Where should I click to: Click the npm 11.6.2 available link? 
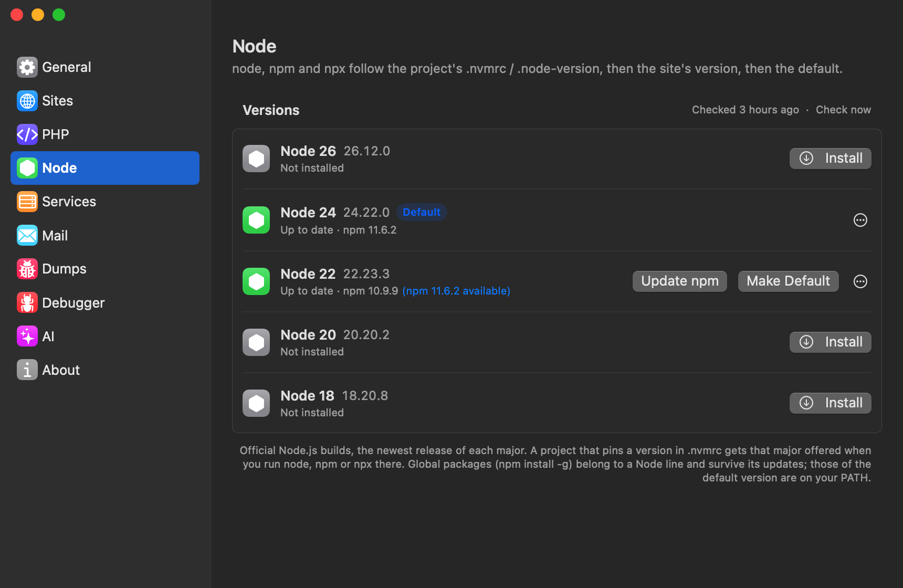click(456, 291)
